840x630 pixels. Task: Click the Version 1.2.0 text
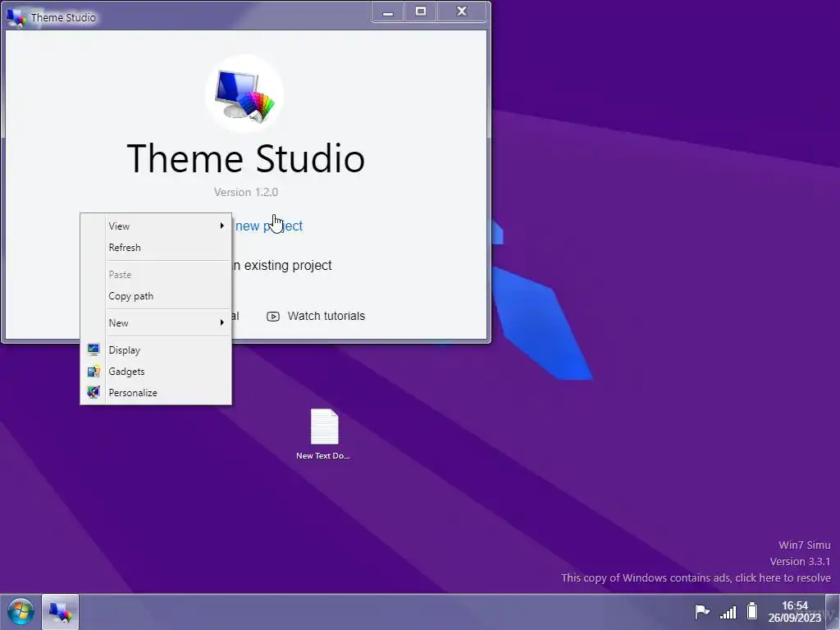(x=246, y=192)
